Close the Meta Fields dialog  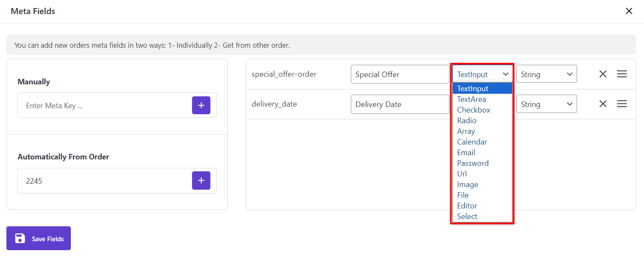pos(629,11)
